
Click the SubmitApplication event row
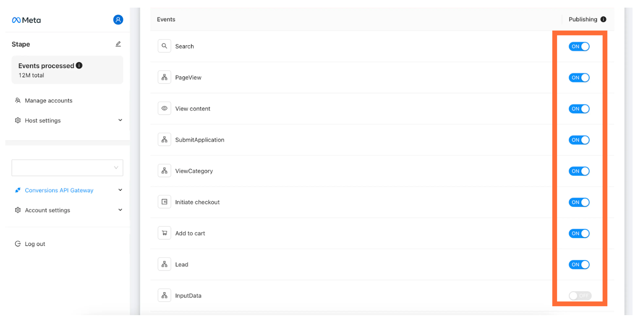382,140
